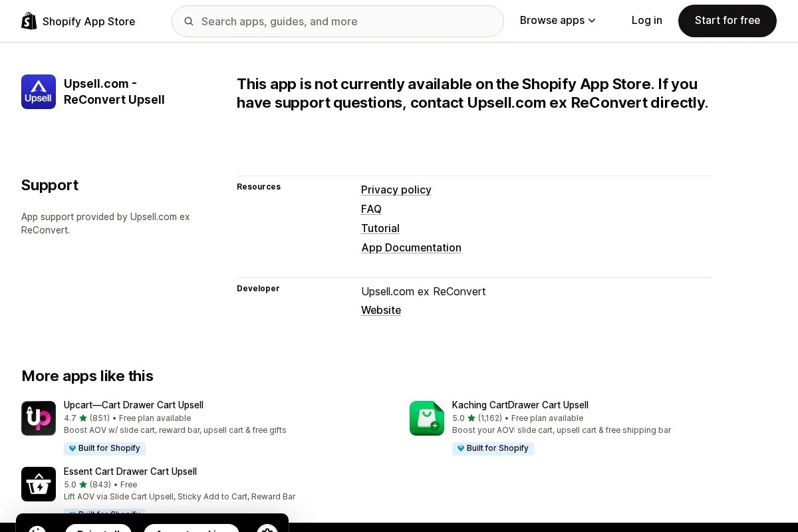Screen dimensions: 798x532
Task: Open Upcart—Cart Drawer Cart Upsell title
Action: (134, 405)
